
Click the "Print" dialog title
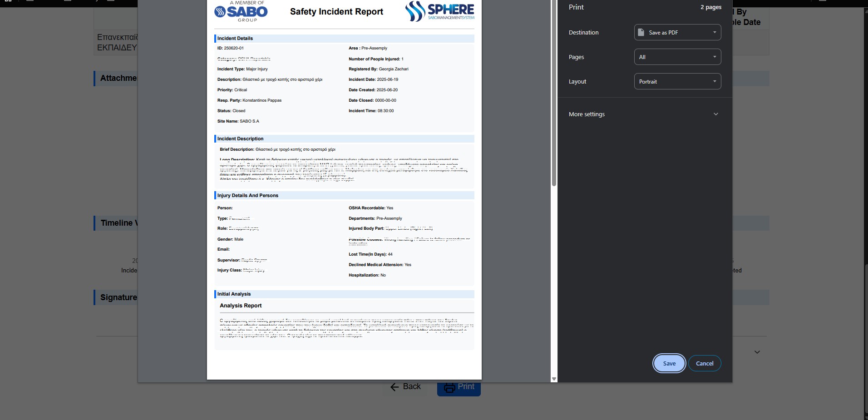[576, 7]
